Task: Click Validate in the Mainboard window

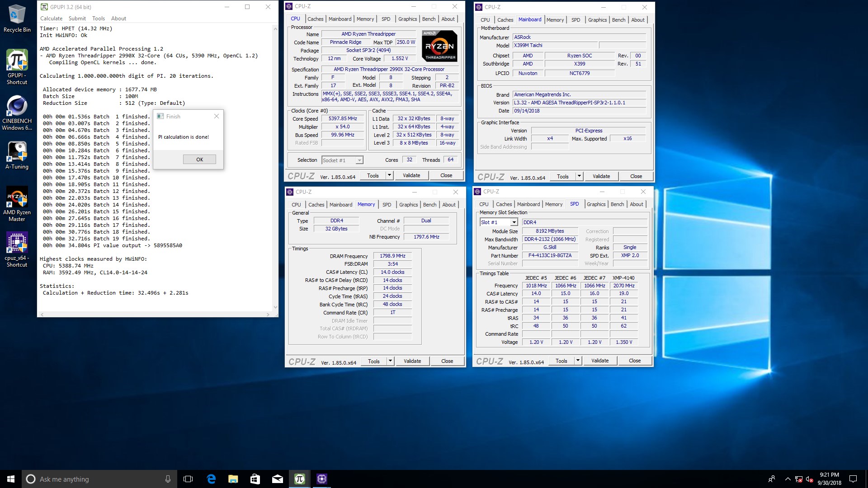Action: (x=601, y=176)
